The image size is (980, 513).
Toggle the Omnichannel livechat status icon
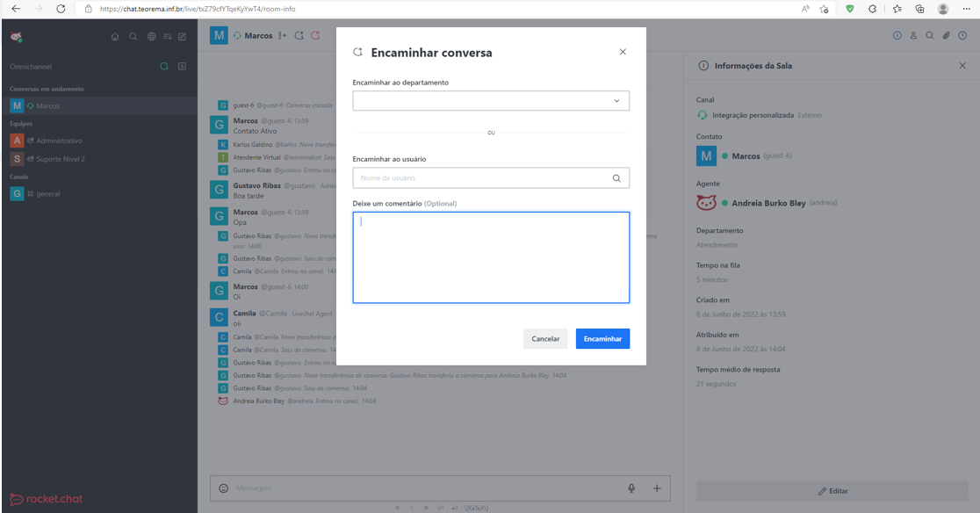(x=163, y=66)
